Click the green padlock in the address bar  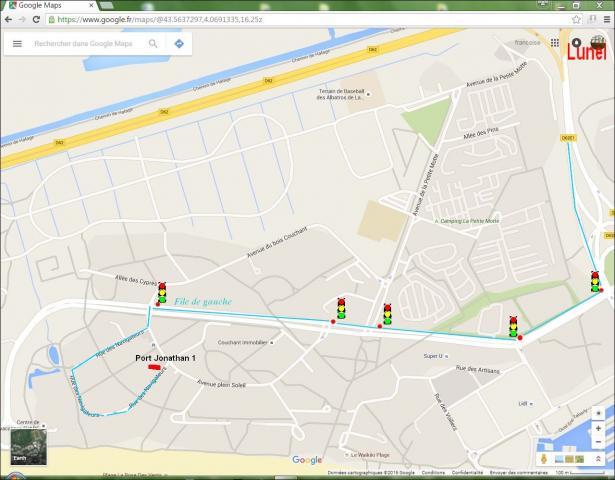pyautogui.click(x=51, y=19)
